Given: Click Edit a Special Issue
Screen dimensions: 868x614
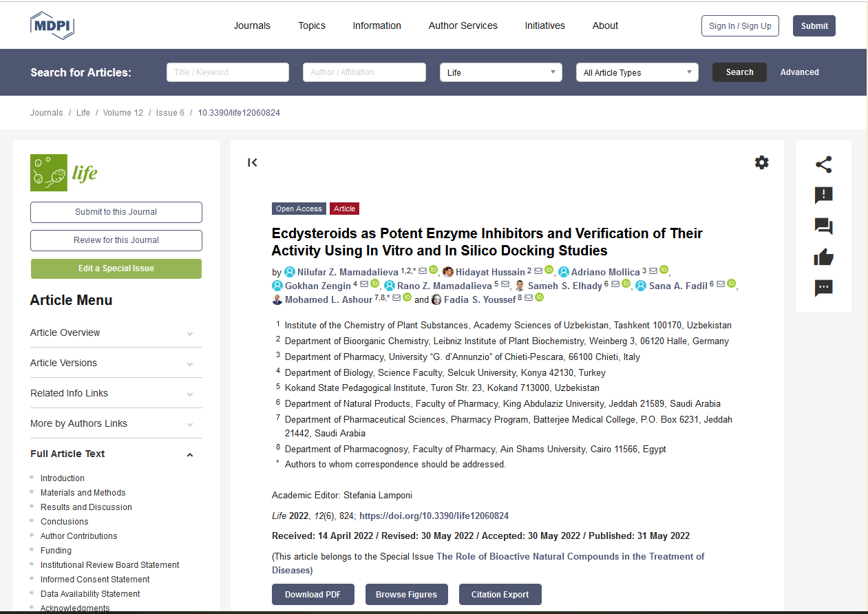Looking at the screenshot, I should (x=116, y=268).
